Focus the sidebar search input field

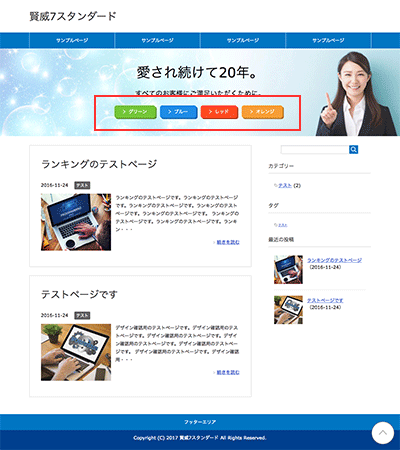tap(315, 150)
